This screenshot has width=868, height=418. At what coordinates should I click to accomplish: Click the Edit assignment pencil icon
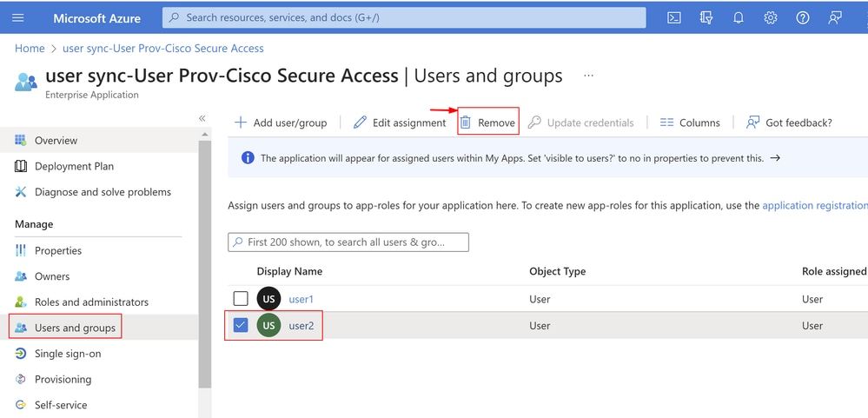(360, 123)
